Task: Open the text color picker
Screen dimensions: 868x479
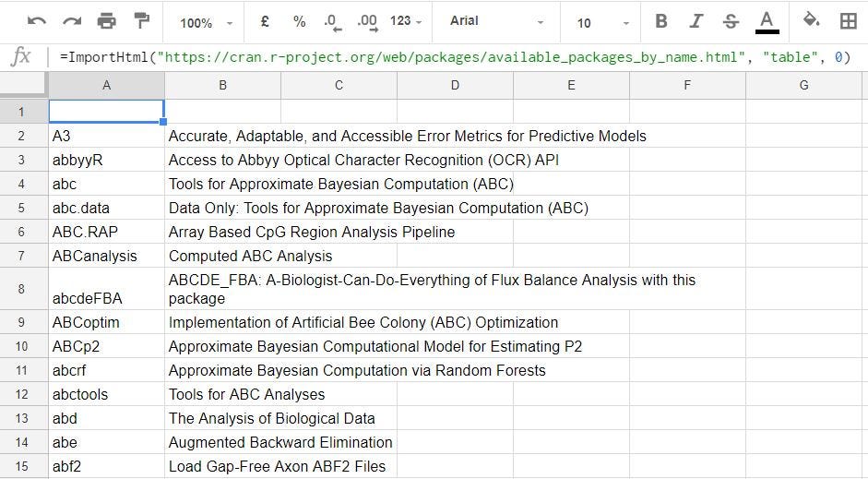Action: pyautogui.click(x=767, y=22)
